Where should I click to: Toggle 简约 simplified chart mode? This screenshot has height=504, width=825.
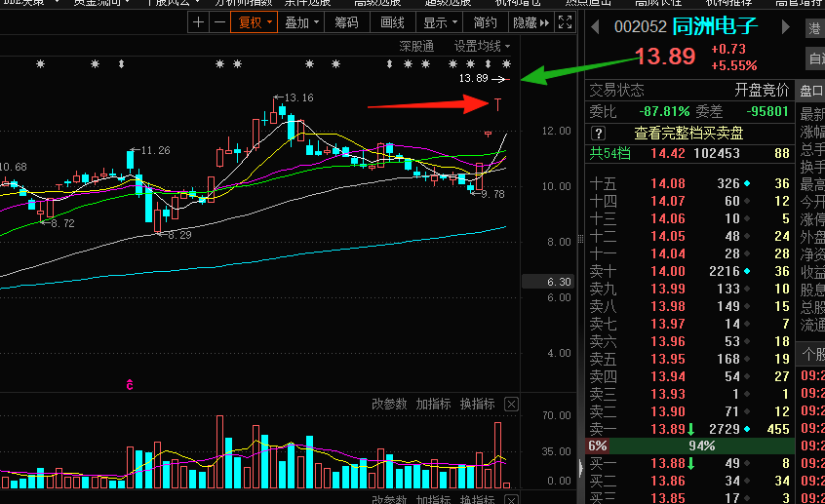[485, 22]
